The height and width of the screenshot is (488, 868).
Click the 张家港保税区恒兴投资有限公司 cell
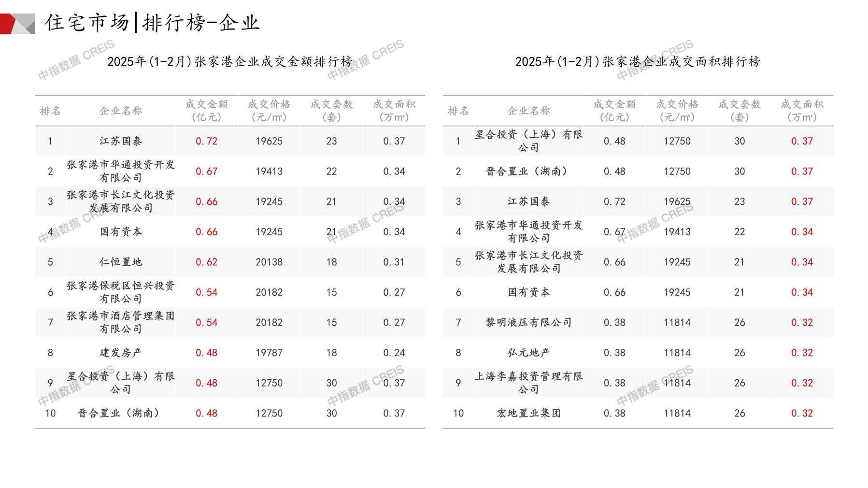tap(121, 292)
